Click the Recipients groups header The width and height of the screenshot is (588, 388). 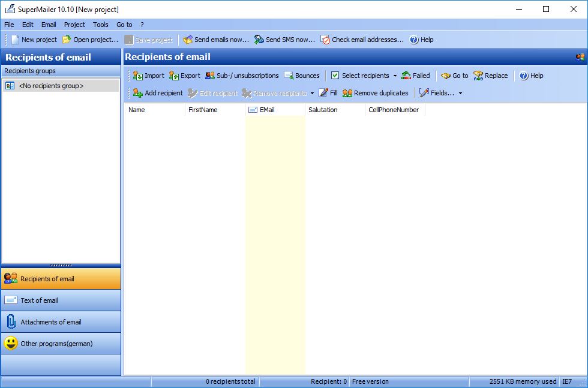click(x=61, y=71)
